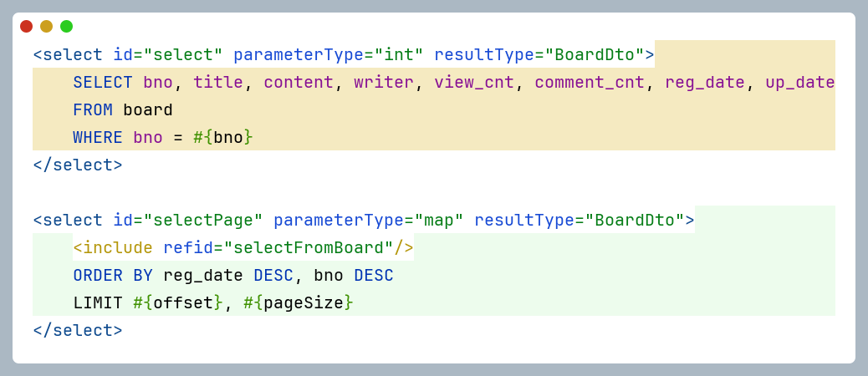Click the title column name
868x376 pixels.
click(x=218, y=83)
